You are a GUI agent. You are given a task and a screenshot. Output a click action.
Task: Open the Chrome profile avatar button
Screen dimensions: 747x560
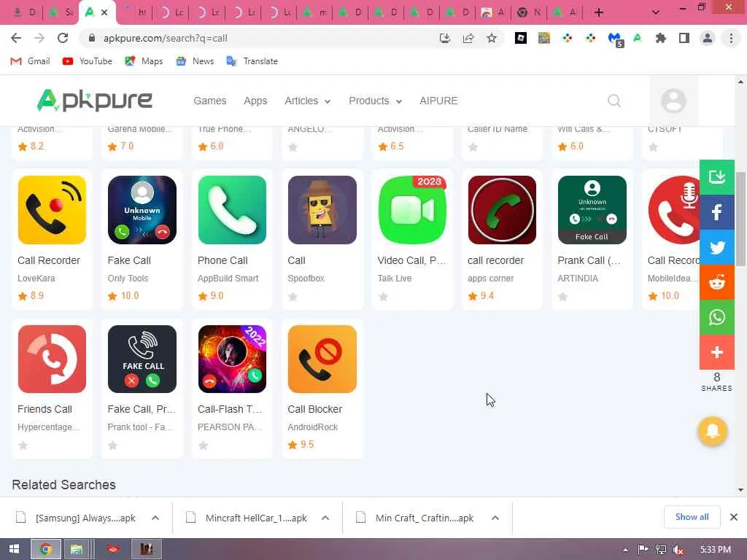tap(708, 38)
